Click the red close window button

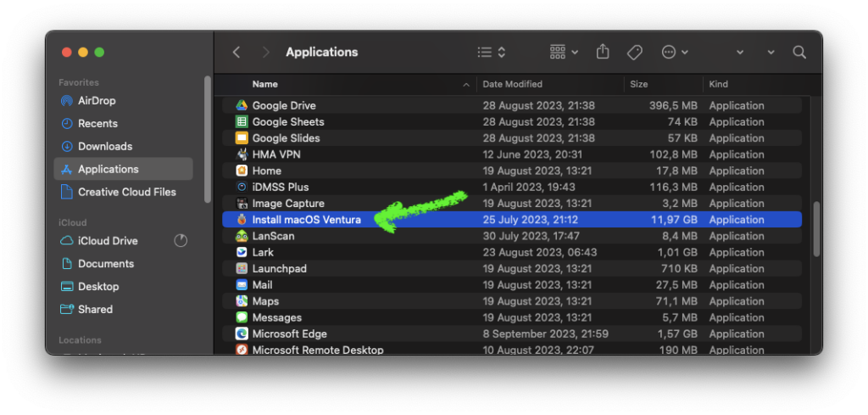point(67,52)
